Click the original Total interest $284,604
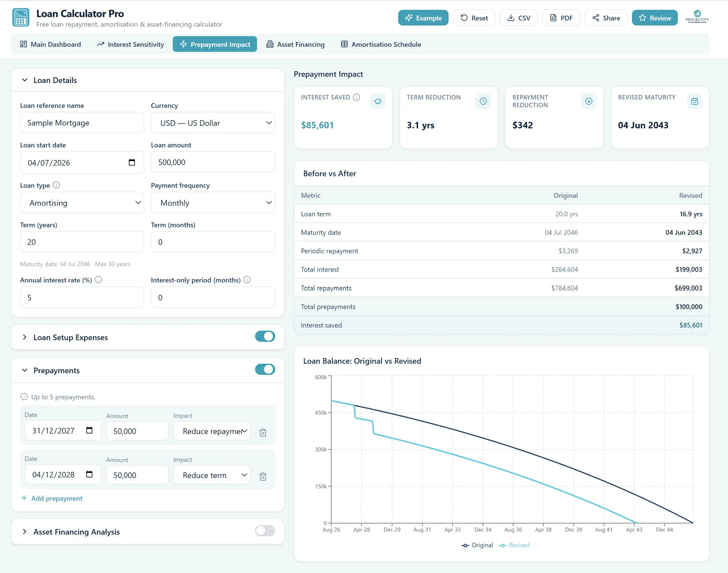Image resolution: width=728 pixels, height=573 pixels. point(564,269)
